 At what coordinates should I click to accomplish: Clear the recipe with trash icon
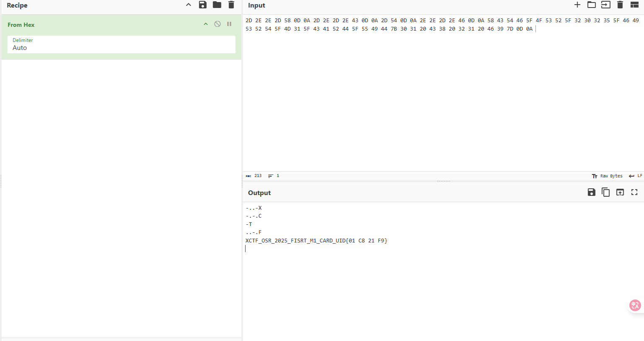pyautogui.click(x=231, y=5)
